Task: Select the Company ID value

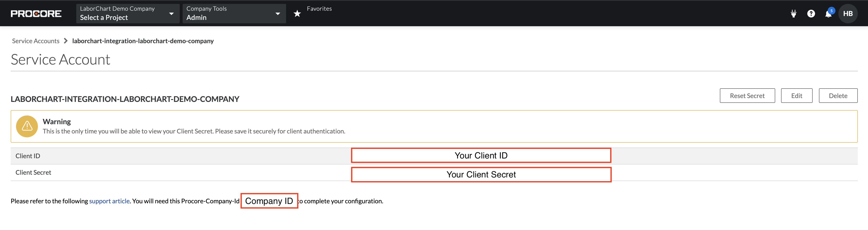Action: pos(269,201)
